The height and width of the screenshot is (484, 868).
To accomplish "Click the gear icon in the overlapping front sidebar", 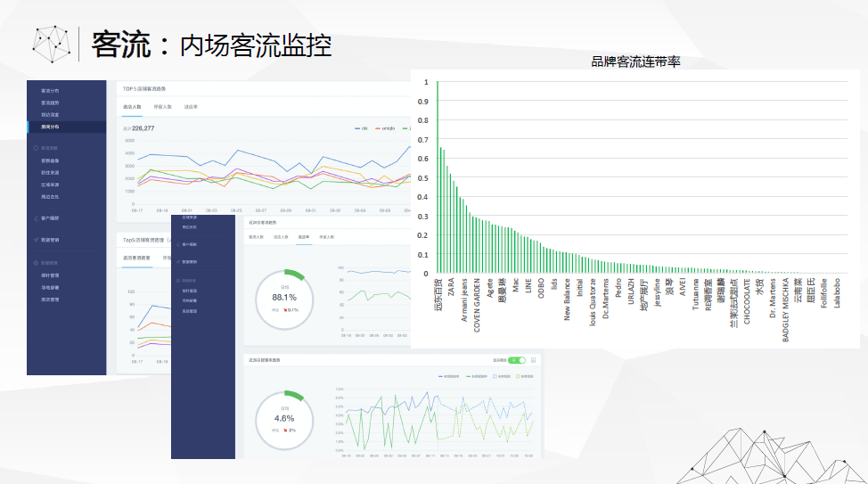I will click(x=177, y=281).
